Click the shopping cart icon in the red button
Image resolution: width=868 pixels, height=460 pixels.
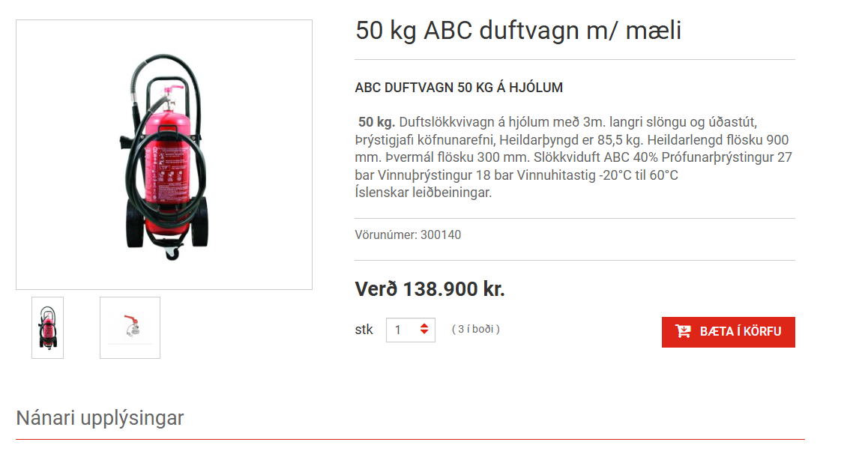click(683, 331)
